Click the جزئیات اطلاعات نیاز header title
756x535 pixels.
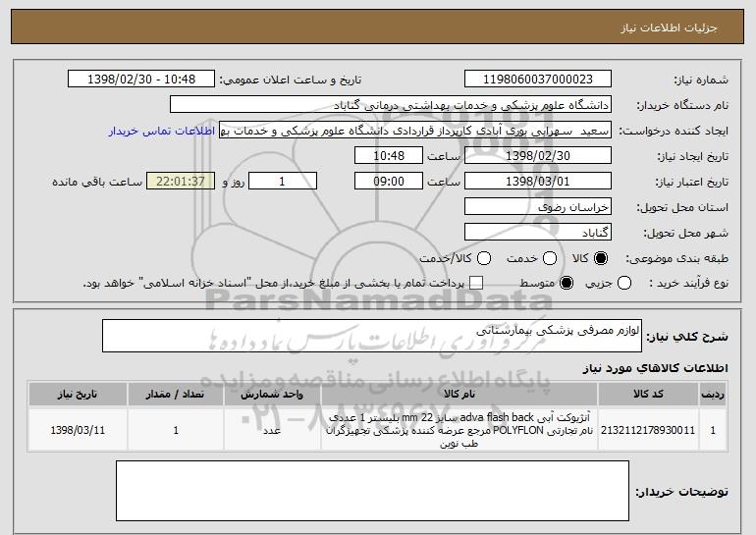pyautogui.click(x=669, y=27)
